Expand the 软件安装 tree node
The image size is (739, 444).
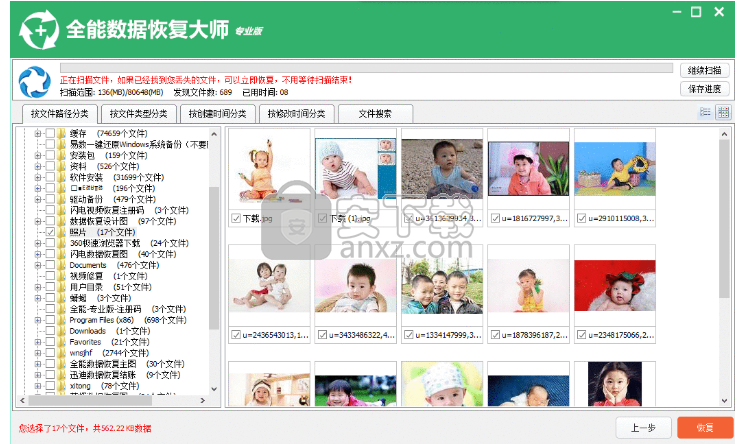[38, 177]
